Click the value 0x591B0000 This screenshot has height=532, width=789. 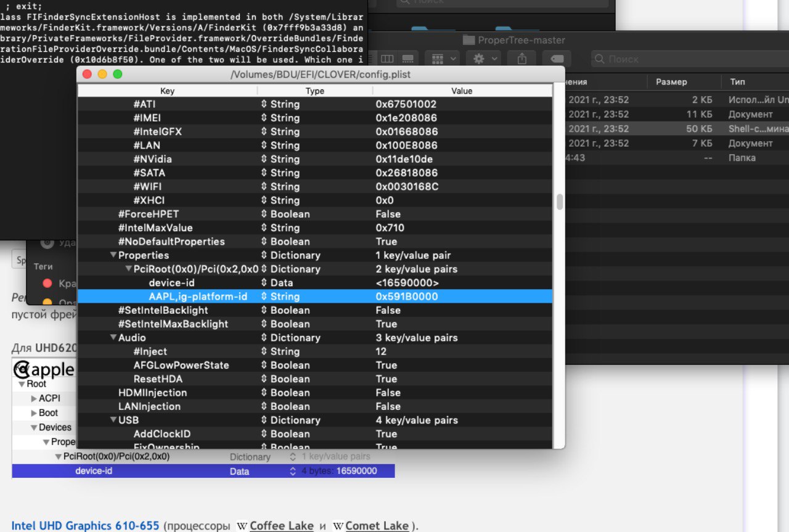tap(407, 297)
